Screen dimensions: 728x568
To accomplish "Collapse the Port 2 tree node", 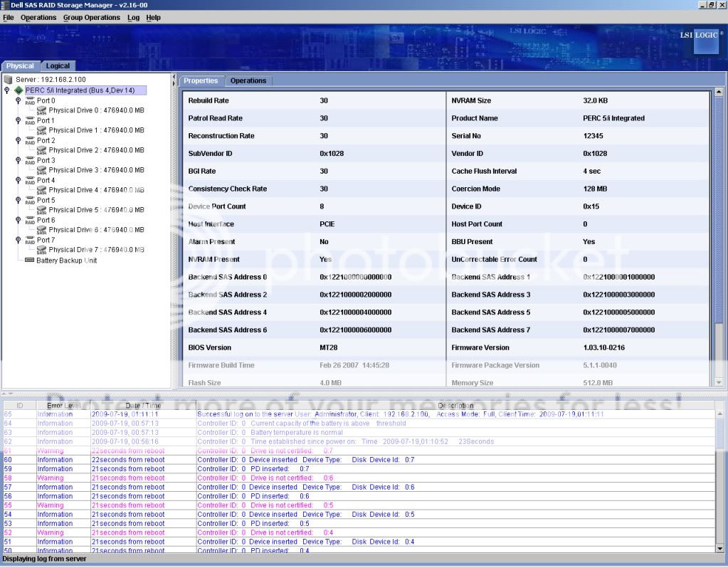I will 19,140.
